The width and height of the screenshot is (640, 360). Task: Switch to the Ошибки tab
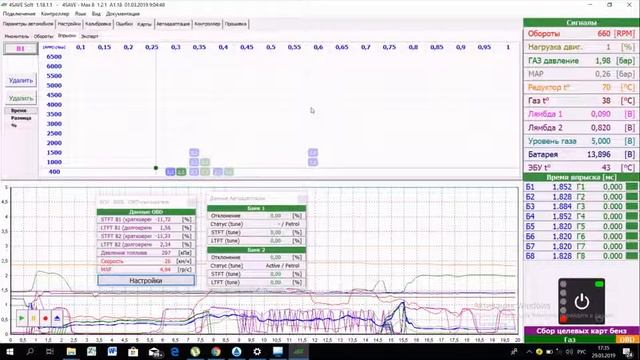pos(124,24)
